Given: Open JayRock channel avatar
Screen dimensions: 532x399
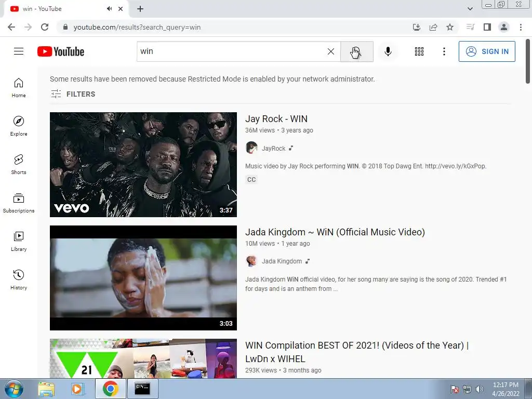Looking at the screenshot, I should [251, 148].
